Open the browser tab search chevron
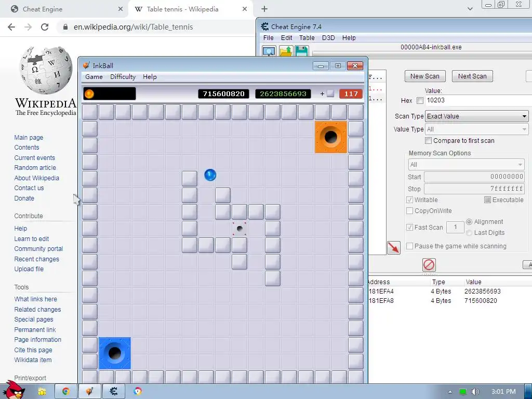The width and height of the screenshot is (532, 399). click(x=470, y=9)
